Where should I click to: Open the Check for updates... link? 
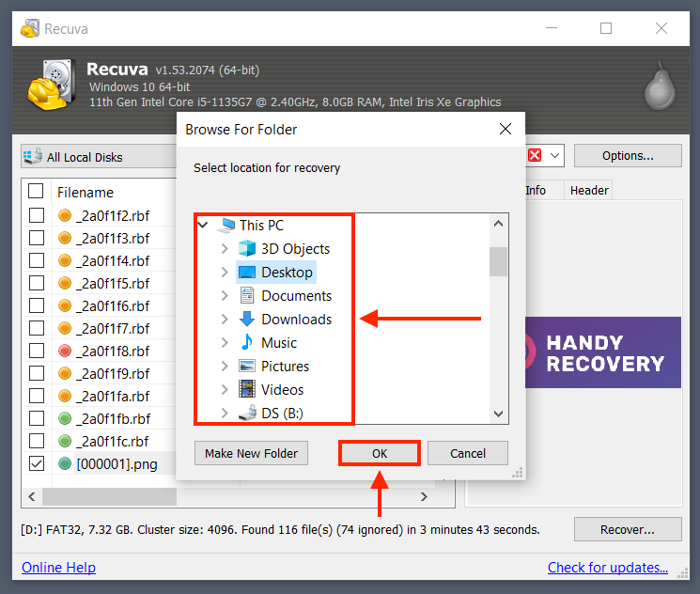point(608,567)
